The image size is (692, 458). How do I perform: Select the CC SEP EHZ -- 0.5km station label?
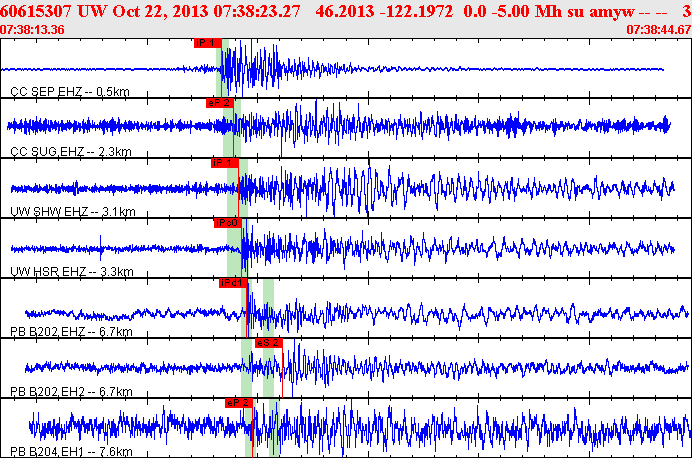(x=70, y=92)
